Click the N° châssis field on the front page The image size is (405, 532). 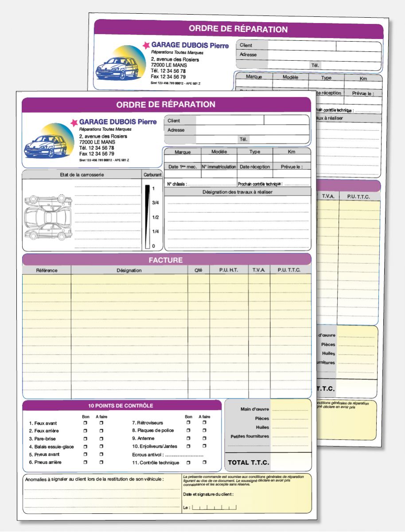point(212,184)
